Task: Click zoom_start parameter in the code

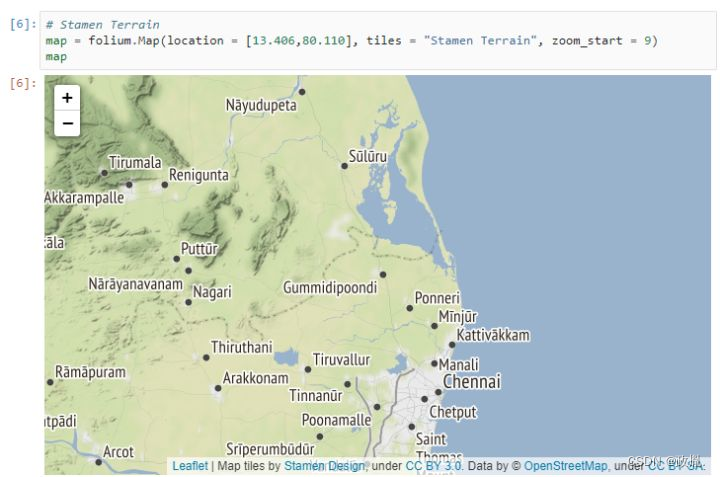Action: tap(586, 40)
